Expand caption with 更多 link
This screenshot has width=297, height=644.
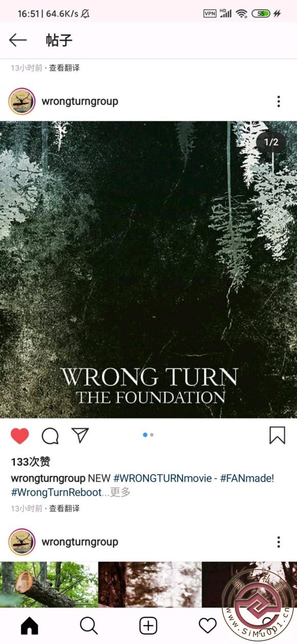[x=120, y=492]
